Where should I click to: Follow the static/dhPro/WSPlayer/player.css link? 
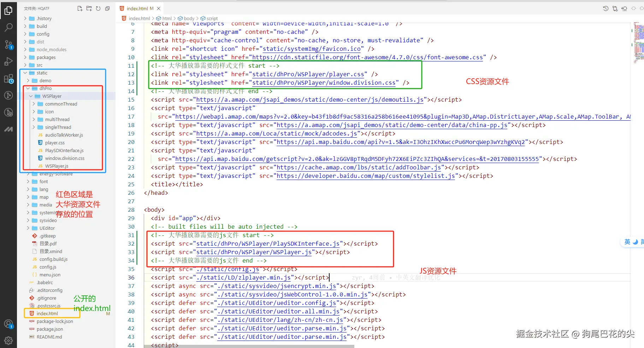click(308, 74)
